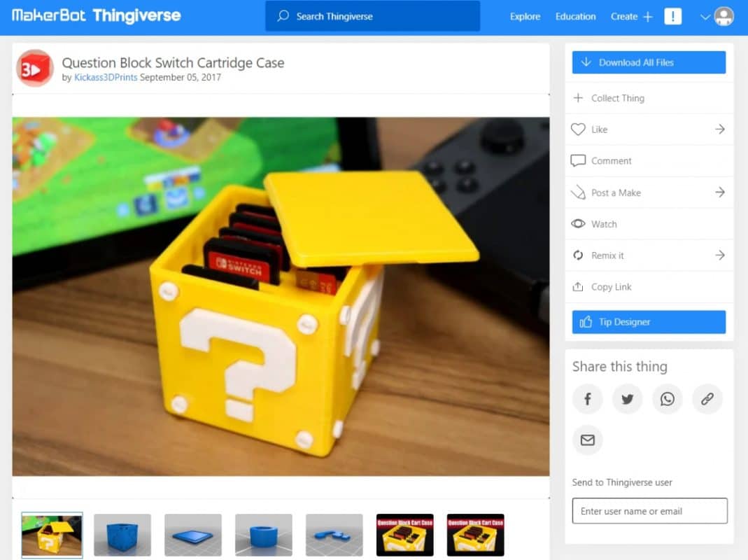Click the Post a Make icon
This screenshot has height=560, width=748.
578,192
